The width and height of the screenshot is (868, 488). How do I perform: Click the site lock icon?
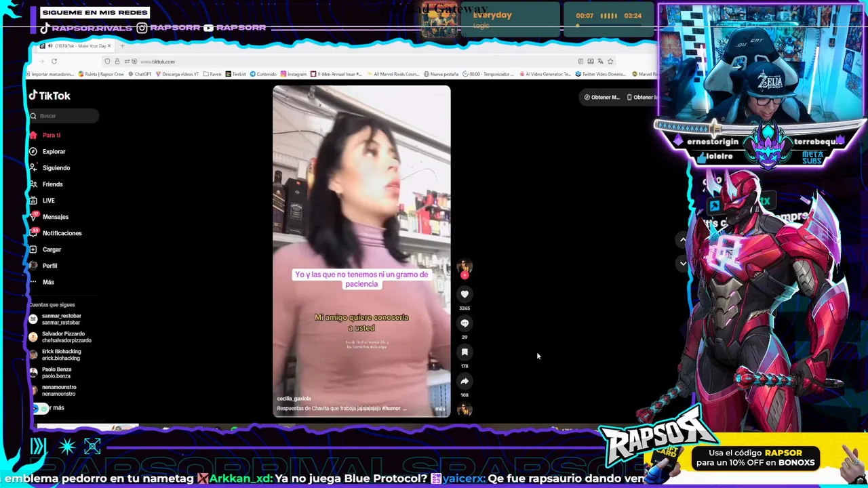(x=117, y=61)
